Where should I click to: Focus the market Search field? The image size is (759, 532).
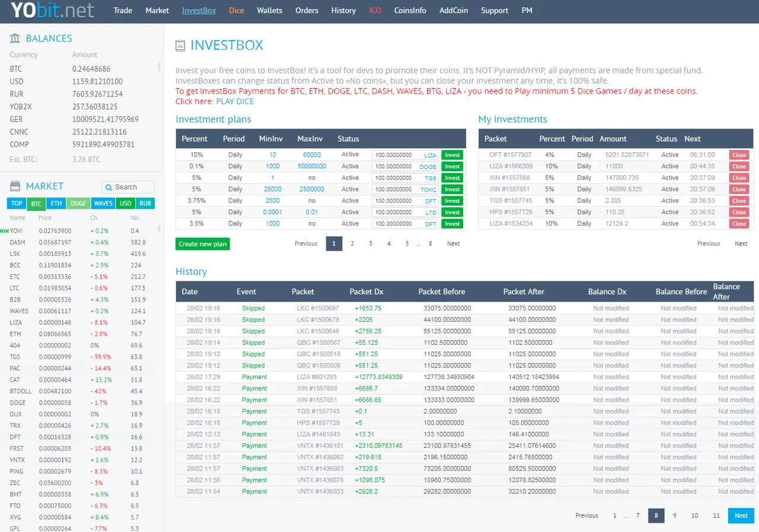(x=128, y=187)
